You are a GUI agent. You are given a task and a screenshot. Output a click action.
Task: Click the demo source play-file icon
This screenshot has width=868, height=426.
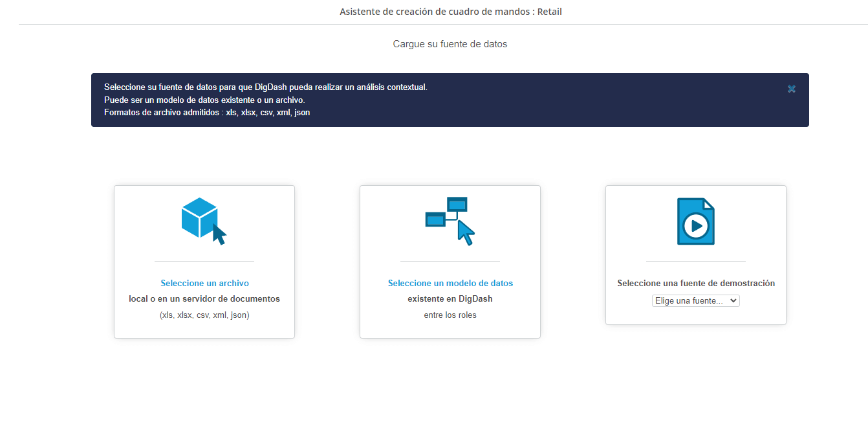tap(696, 221)
